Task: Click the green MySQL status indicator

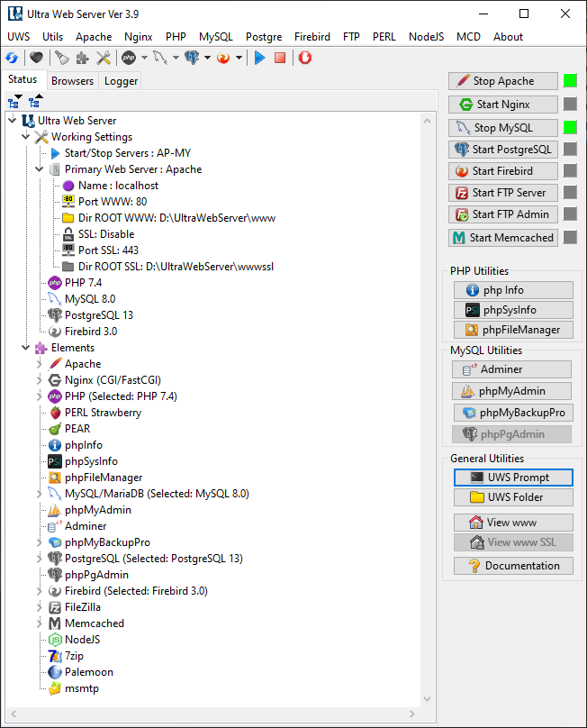Action: pos(570,127)
